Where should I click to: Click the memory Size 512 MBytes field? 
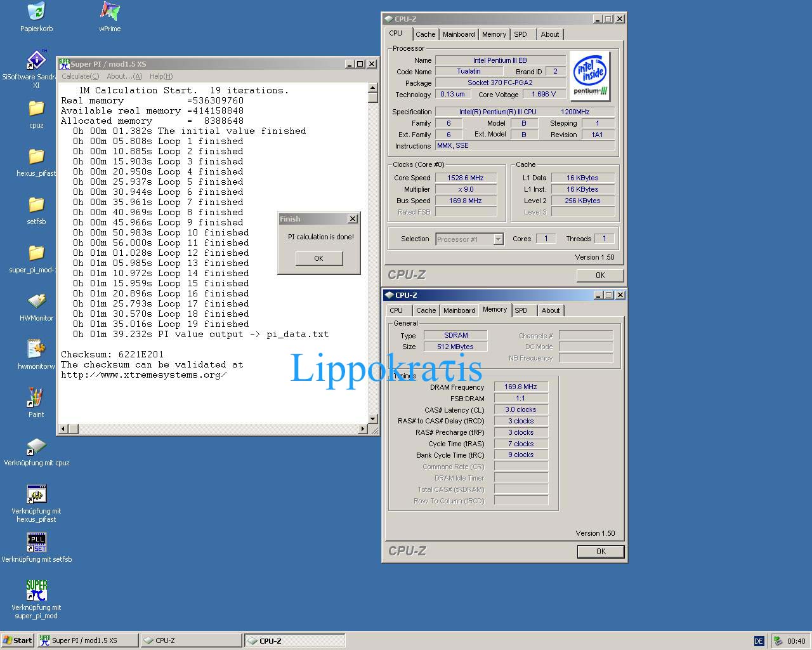455,347
